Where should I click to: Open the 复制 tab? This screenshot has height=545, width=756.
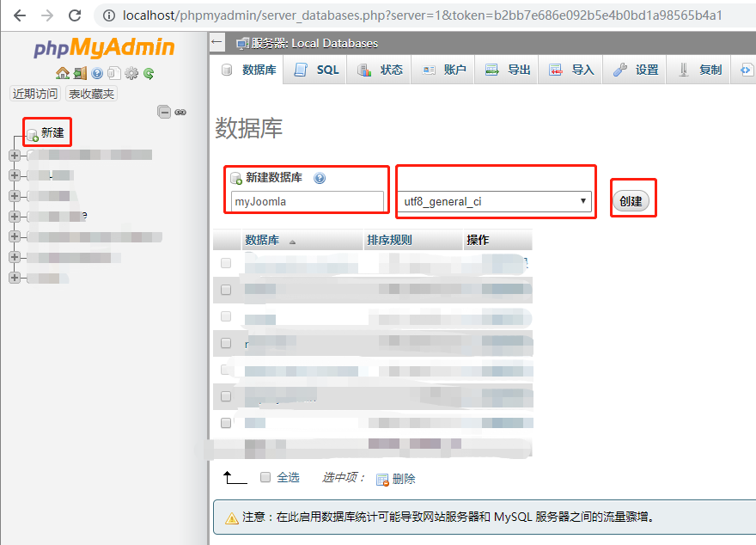(698, 70)
